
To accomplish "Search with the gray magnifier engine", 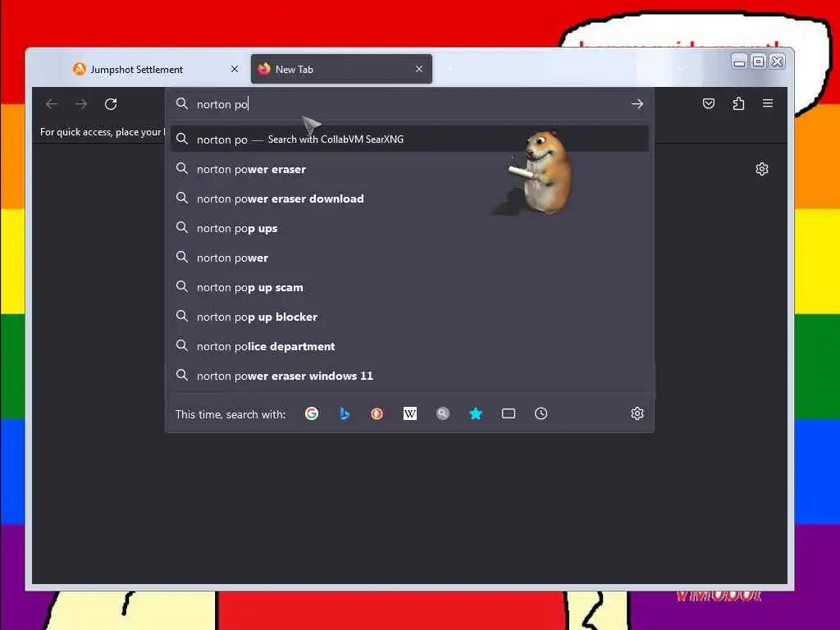I will click(442, 413).
